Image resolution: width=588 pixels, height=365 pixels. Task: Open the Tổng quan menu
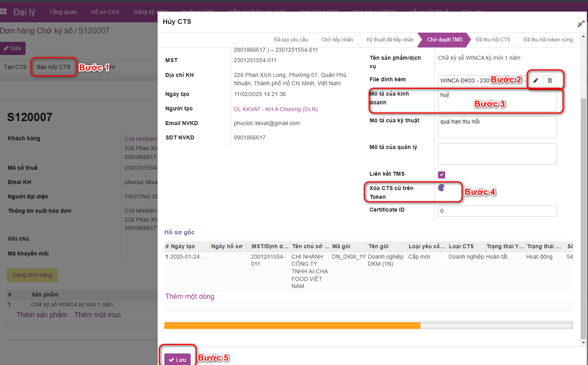(x=63, y=12)
